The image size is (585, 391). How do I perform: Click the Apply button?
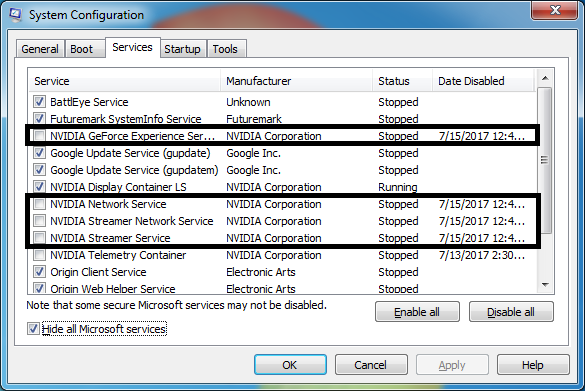point(452,365)
